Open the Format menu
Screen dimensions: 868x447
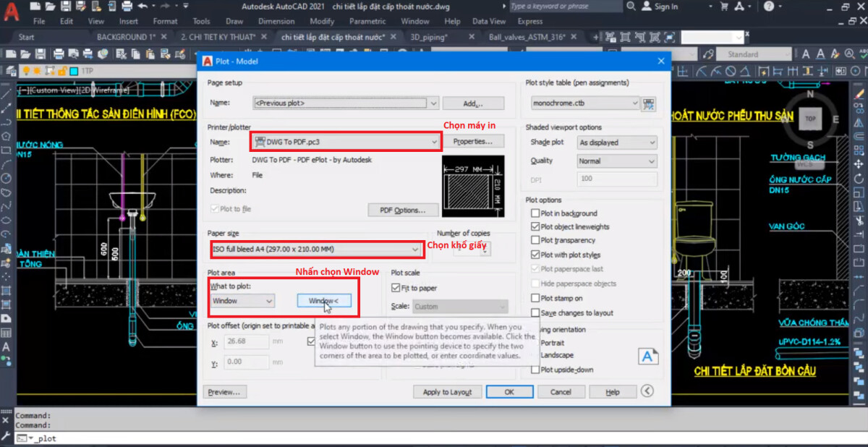pos(165,21)
